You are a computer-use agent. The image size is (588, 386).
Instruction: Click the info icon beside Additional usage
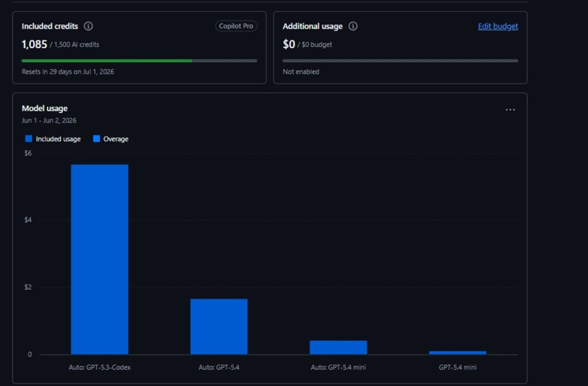353,26
